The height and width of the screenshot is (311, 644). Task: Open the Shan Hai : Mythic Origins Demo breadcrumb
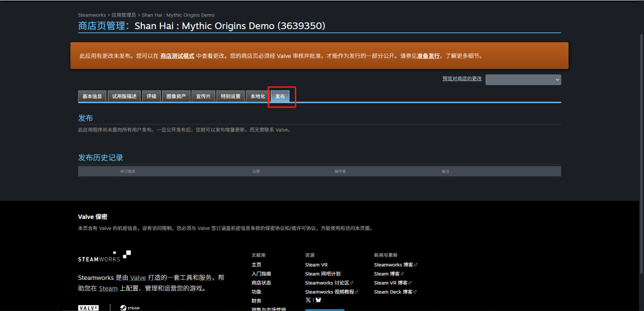pyautogui.click(x=178, y=15)
